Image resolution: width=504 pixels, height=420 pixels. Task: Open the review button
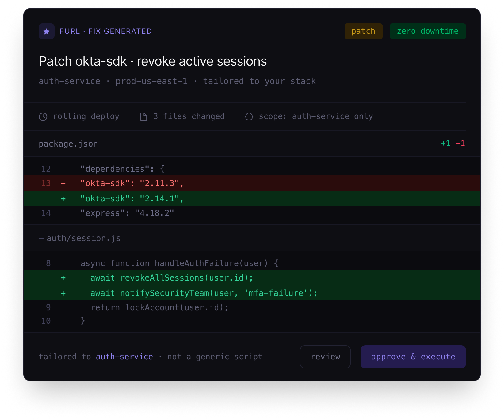(325, 357)
